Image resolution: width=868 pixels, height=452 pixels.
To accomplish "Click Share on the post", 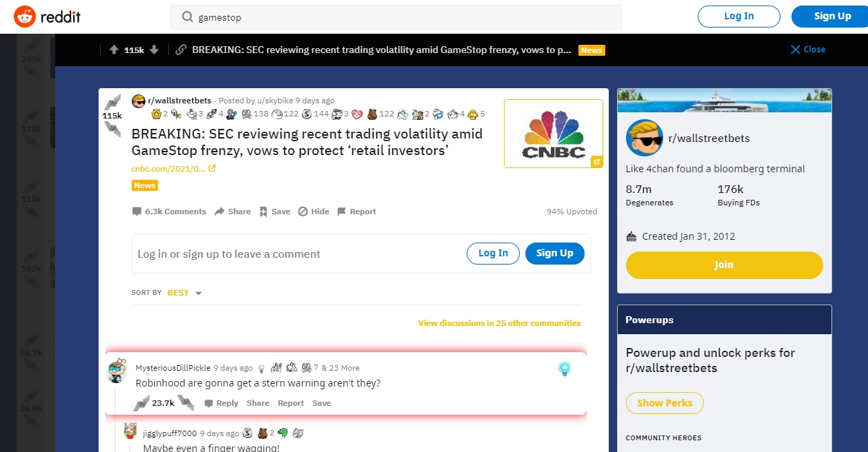I will click(232, 212).
